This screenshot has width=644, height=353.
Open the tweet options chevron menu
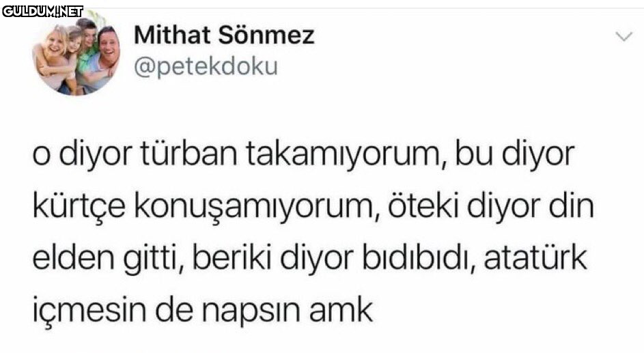pos(624,37)
